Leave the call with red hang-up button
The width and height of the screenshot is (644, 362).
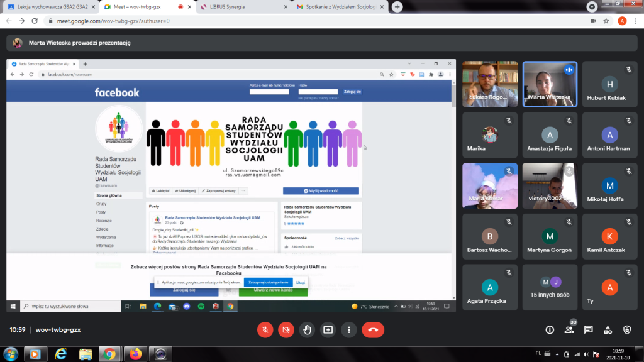[373, 329]
